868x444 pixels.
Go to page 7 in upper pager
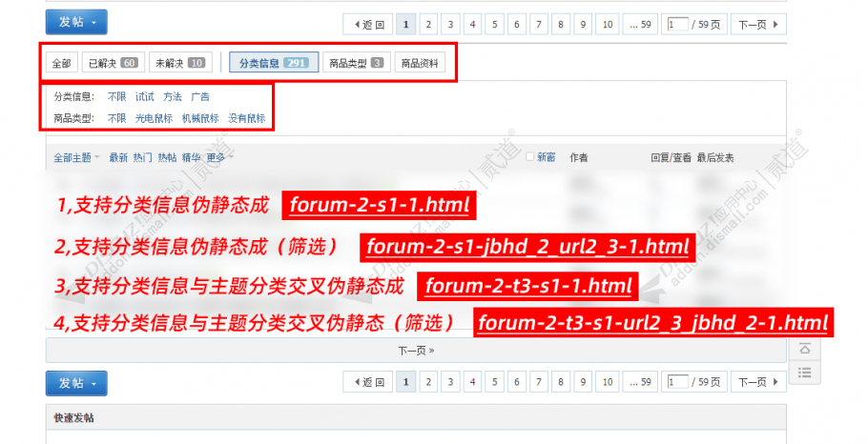[x=539, y=25]
